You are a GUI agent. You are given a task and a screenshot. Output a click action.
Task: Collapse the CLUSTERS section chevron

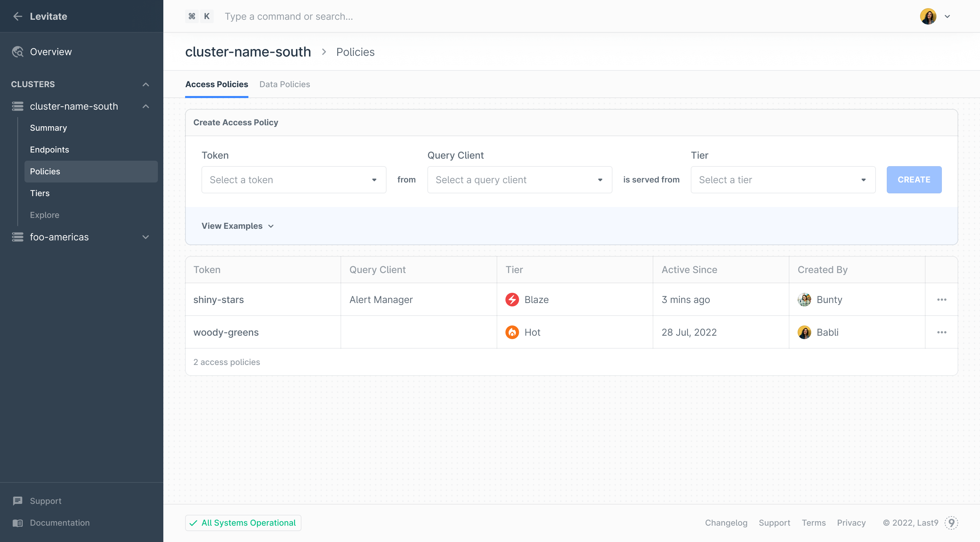[x=146, y=84]
